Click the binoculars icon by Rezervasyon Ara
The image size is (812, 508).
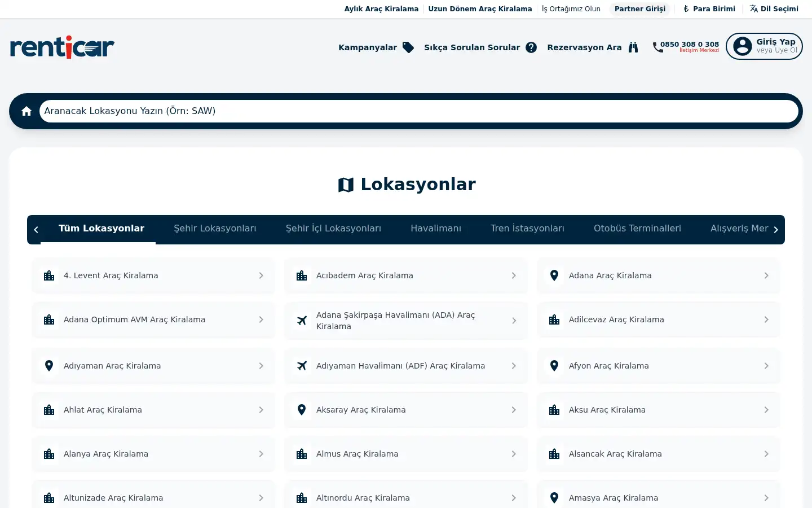coord(633,47)
